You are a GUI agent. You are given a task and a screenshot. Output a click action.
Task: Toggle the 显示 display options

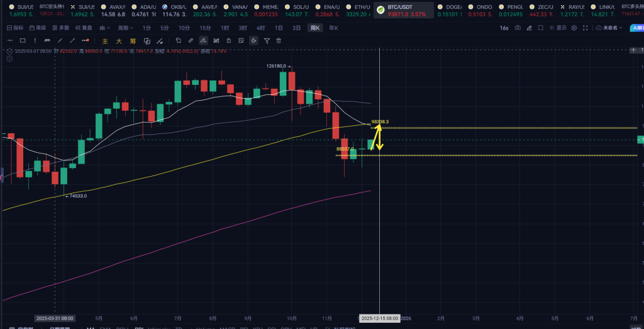coord(558,28)
